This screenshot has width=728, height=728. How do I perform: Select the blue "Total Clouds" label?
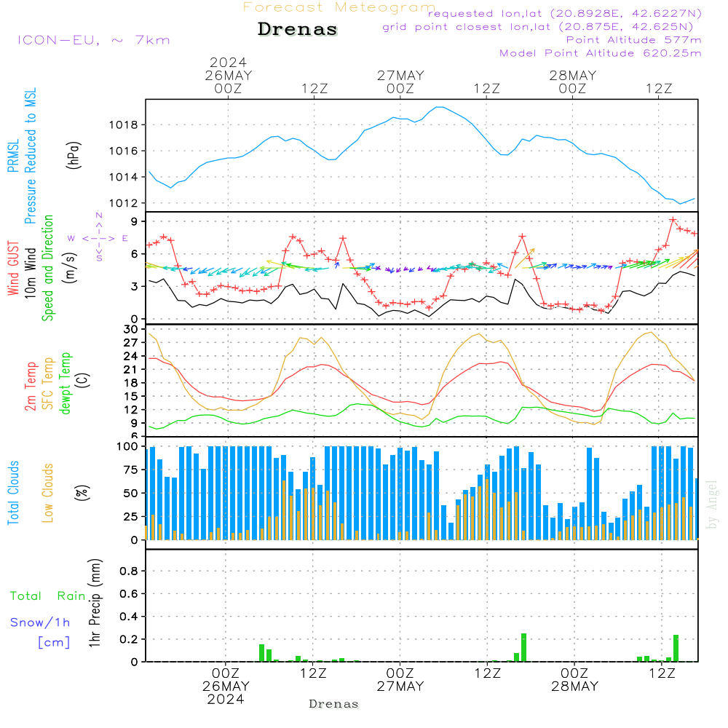pyautogui.click(x=13, y=493)
